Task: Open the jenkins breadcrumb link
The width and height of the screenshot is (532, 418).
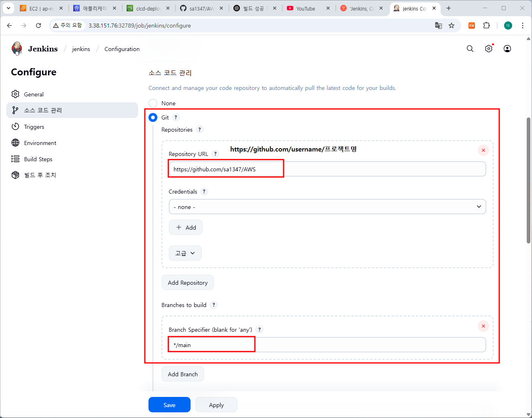Action: (81, 49)
